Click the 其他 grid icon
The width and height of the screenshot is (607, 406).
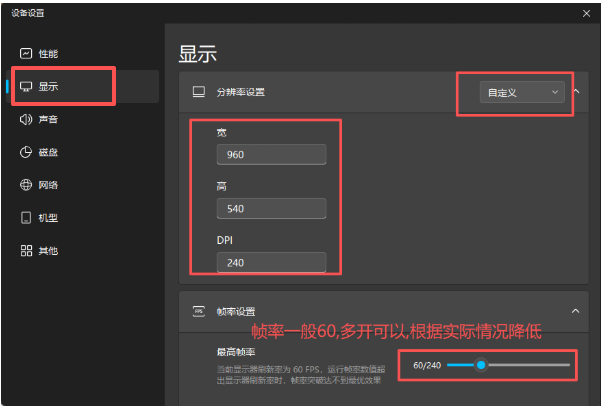26,251
